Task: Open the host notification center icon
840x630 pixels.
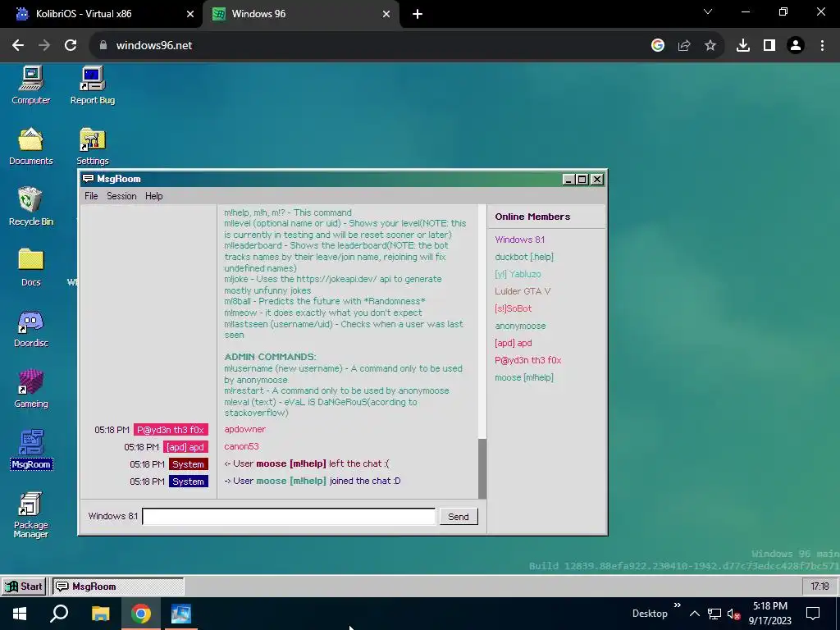Action: (x=813, y=614)
